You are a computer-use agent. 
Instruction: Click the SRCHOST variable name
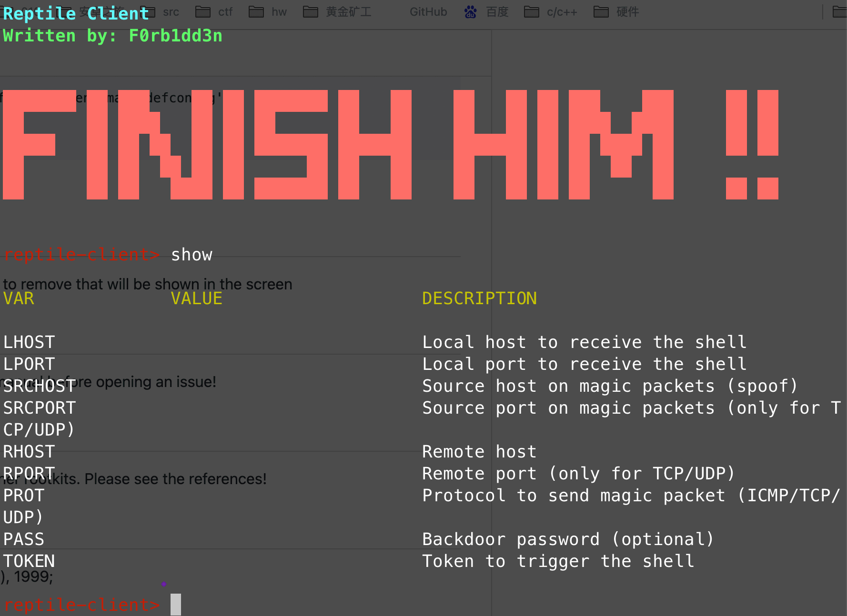[40, 386]
